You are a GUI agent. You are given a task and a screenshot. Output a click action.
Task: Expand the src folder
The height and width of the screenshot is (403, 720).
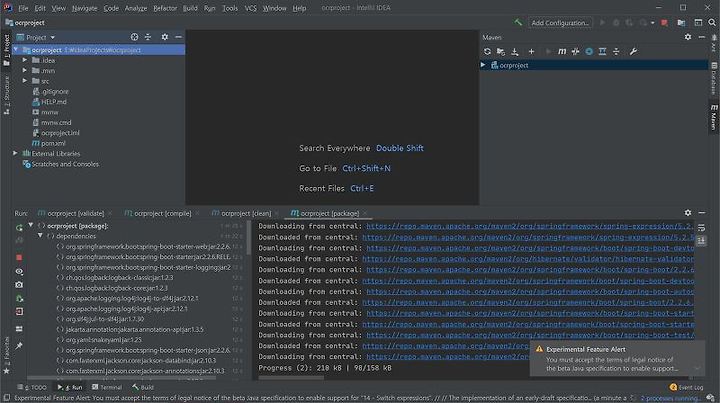(25, 81)
